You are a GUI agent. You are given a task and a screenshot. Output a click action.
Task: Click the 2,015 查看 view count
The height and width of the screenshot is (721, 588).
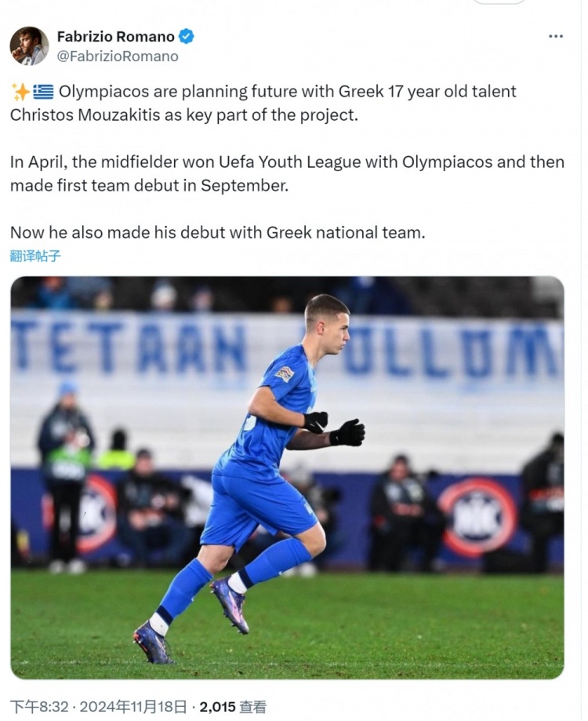(x=233, y=706)
